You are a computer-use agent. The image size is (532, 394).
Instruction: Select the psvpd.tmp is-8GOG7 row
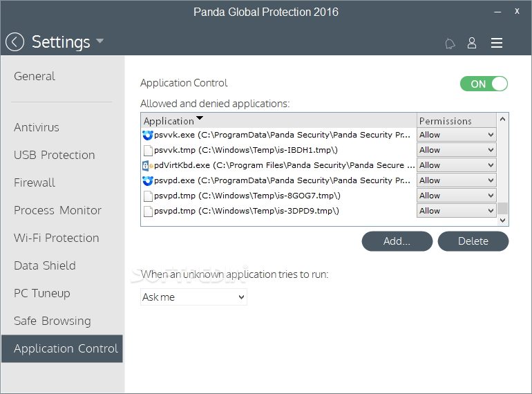coord(278,196)
